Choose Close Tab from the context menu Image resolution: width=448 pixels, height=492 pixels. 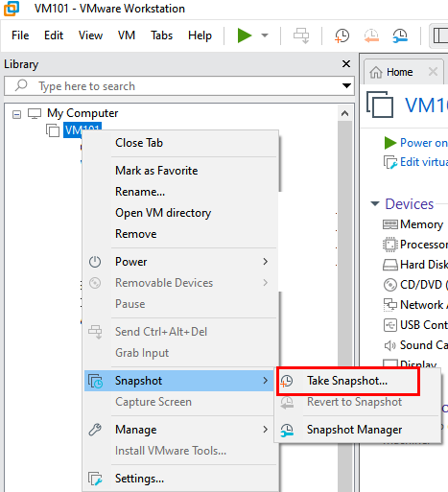[x=139, y=143]
